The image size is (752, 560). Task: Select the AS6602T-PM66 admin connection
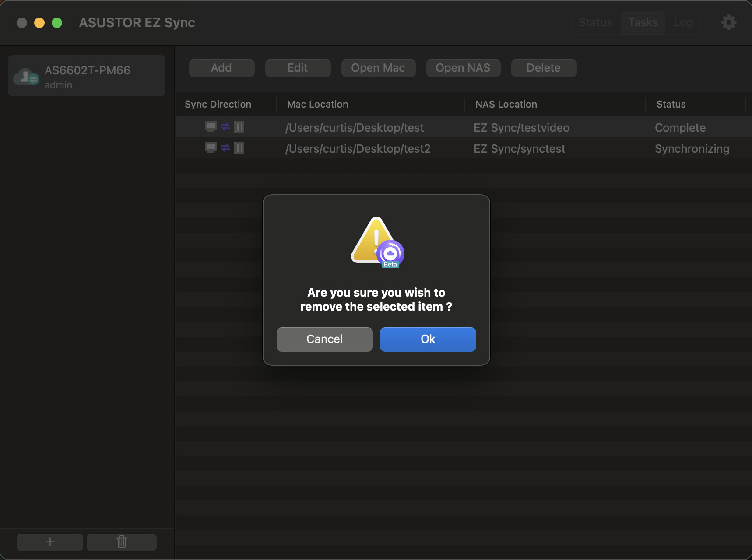[x=87, y=76]
